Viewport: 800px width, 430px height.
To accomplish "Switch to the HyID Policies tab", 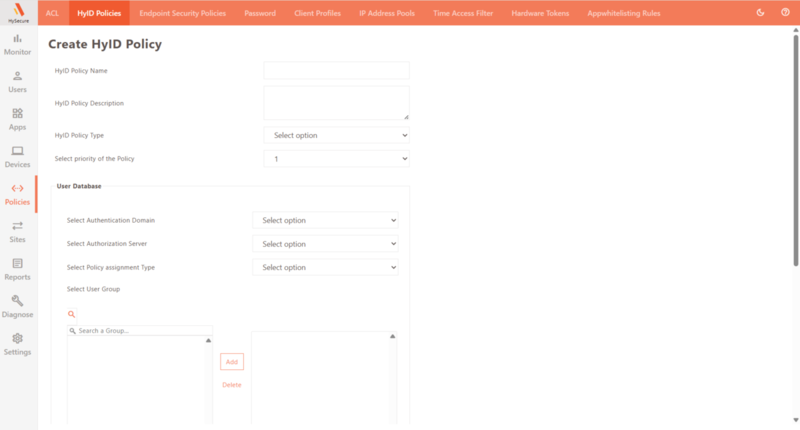I will [x=99, y=13].
